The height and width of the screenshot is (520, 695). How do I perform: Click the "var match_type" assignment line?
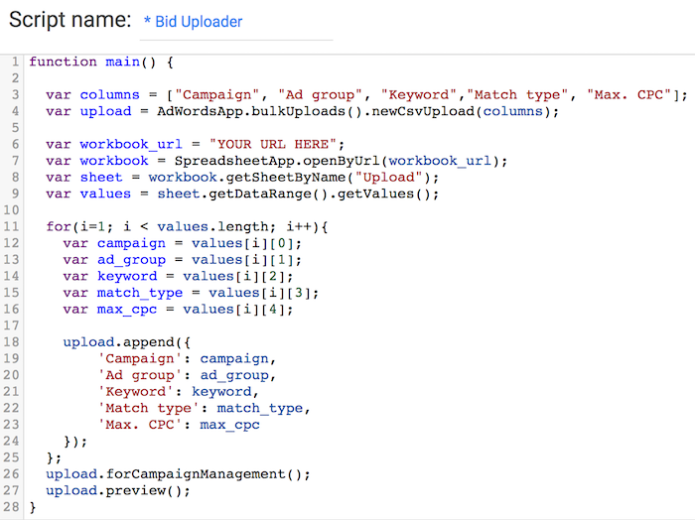tap(191, 293)
